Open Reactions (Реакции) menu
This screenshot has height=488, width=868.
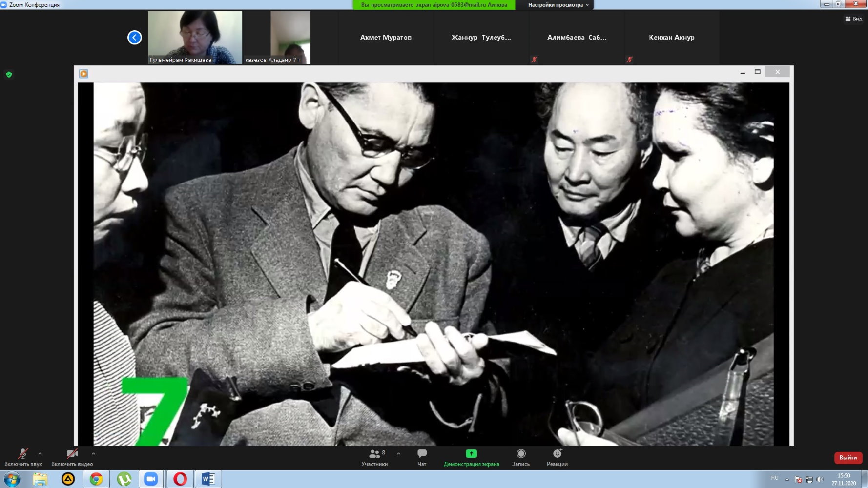tap(557, 457)
